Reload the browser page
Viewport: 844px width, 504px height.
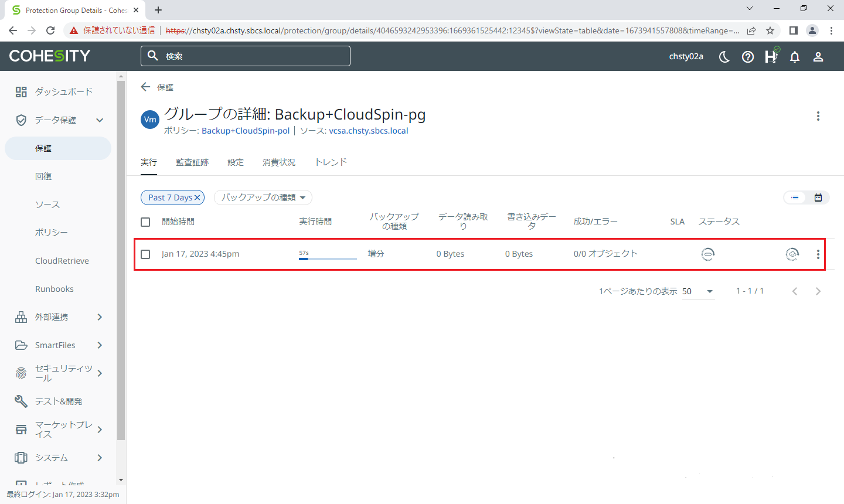coord(50,30)
